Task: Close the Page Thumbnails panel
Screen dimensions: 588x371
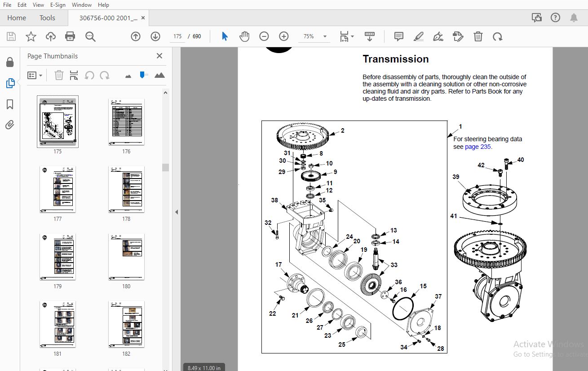Action: [159, 56]
